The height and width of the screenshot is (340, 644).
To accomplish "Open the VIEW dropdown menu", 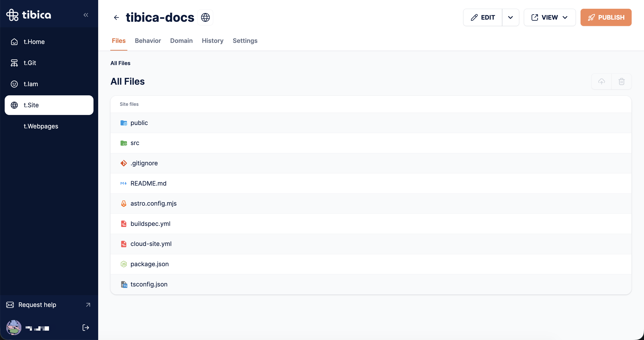I will tap(549, 17).
